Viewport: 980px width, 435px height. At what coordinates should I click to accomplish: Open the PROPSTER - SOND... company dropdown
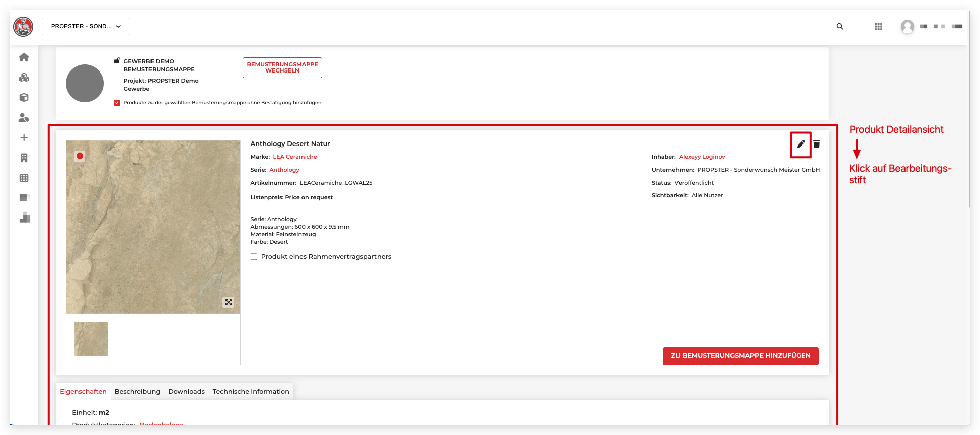(x=86, y=26)
